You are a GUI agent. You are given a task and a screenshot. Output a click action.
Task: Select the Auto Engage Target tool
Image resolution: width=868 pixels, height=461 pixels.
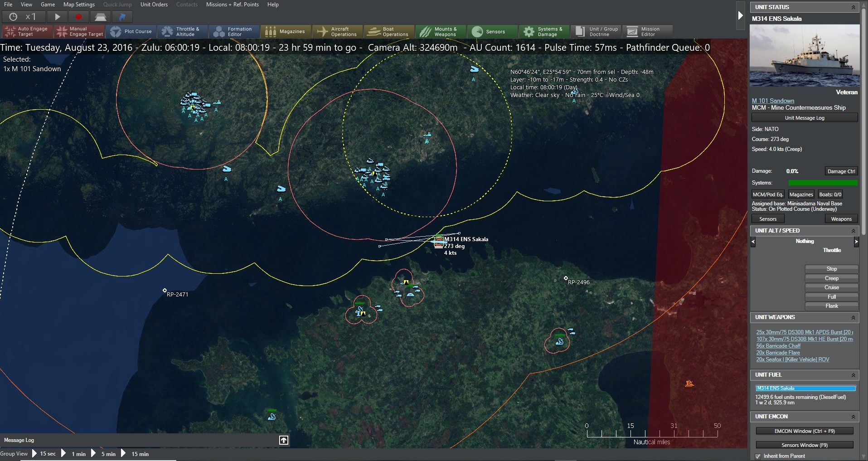pos(26,31)
